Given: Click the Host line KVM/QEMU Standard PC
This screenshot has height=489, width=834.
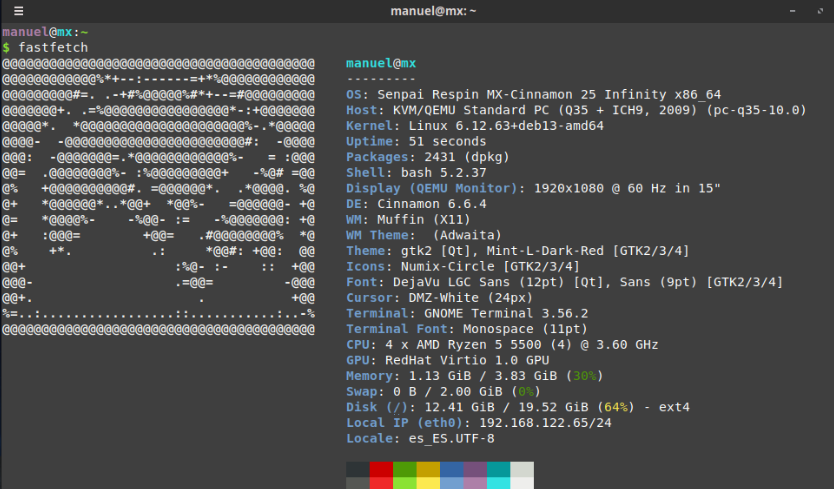Looking at the screenshot, I should pyautogui.click(x=576, y=110).
